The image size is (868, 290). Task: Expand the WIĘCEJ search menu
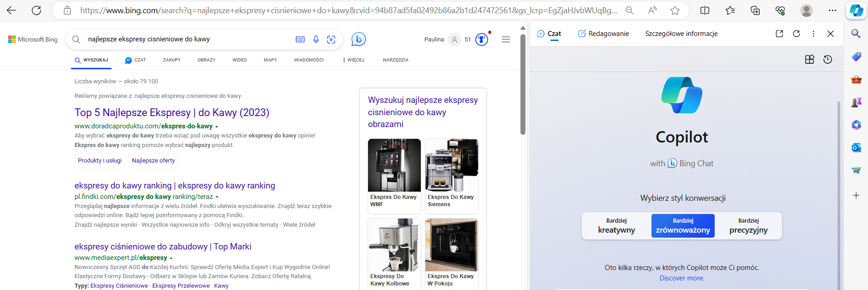[353, 60]
